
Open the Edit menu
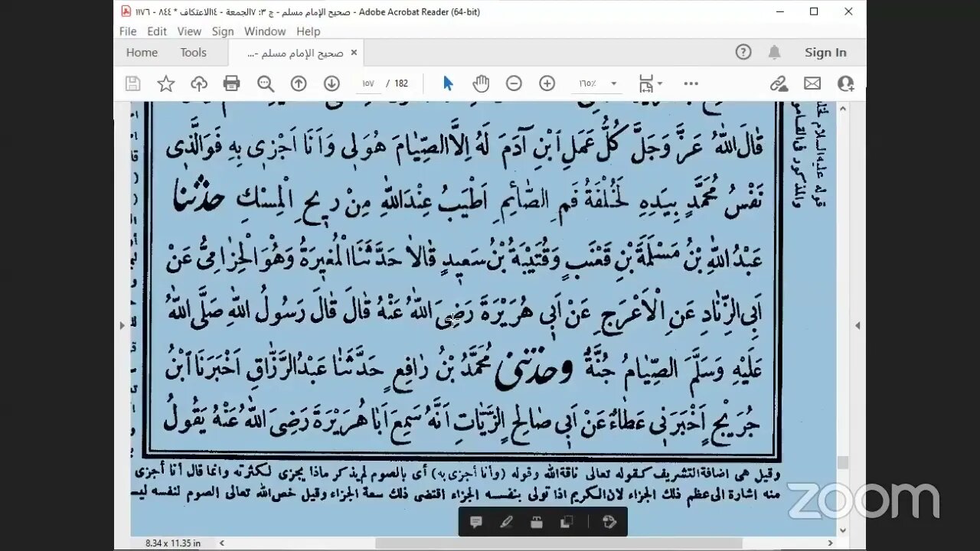(x=157, y=31)
